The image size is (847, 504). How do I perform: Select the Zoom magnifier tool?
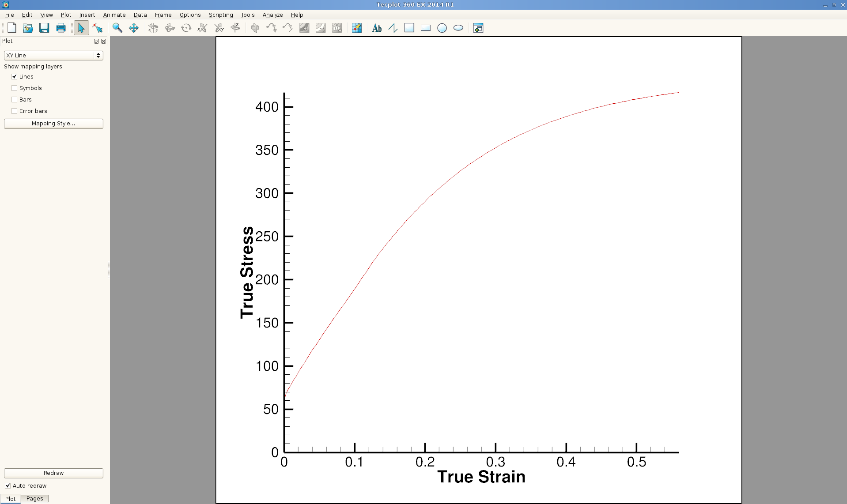(x=117, y=28)
